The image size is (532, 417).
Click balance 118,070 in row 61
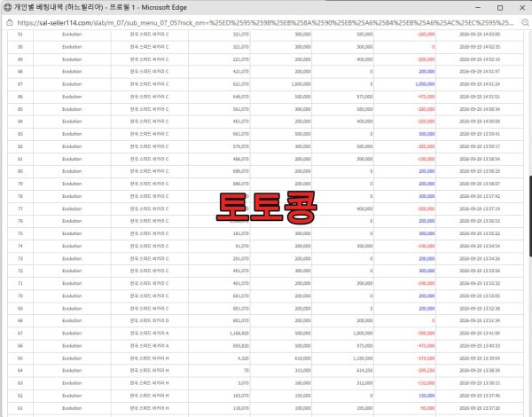pyautogui.click(x=241, y=408)
